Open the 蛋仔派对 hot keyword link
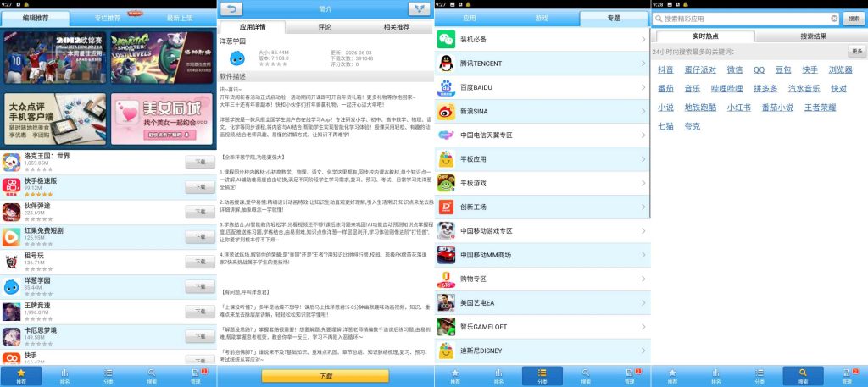 (700, 69)
